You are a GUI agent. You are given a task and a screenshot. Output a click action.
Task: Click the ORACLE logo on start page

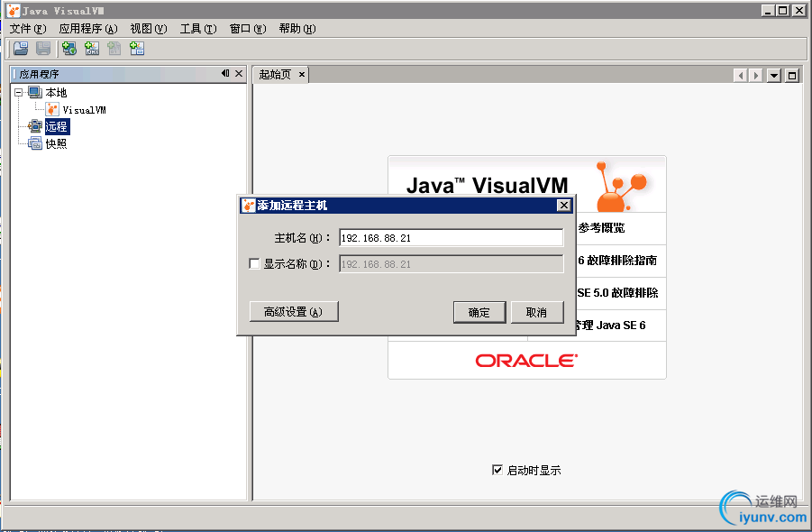pos(526,361)
